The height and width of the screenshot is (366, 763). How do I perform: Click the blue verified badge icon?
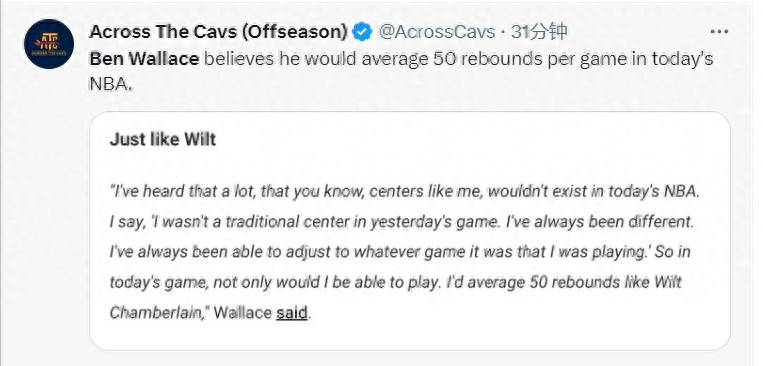coord(362,32)
